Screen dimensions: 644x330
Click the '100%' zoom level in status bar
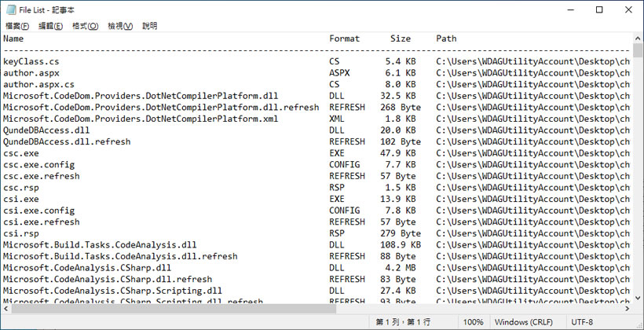[473, 322]
